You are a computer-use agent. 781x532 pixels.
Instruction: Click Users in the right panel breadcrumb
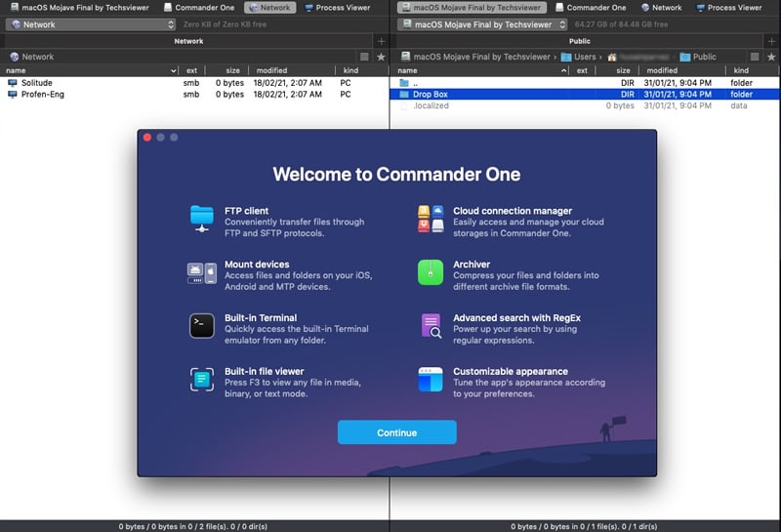[x=586, y=58]
